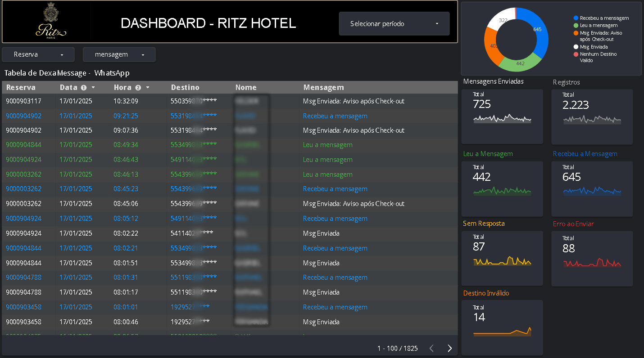Viewport: 644px width, 358px height.
Task: Click the green Leu a Mensagem sparkline
Action: coord(502,191)
